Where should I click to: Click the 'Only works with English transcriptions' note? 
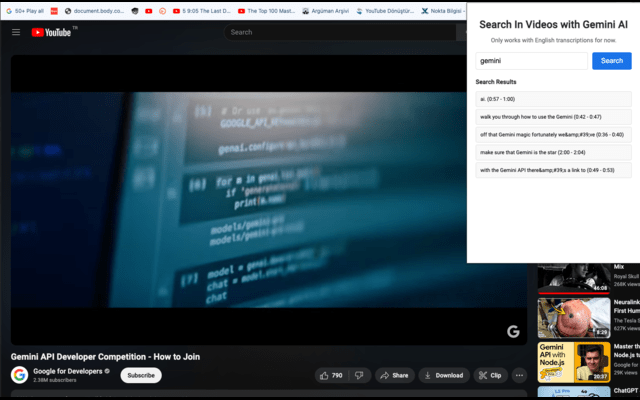pyautogui.click(x=553, y=40)
